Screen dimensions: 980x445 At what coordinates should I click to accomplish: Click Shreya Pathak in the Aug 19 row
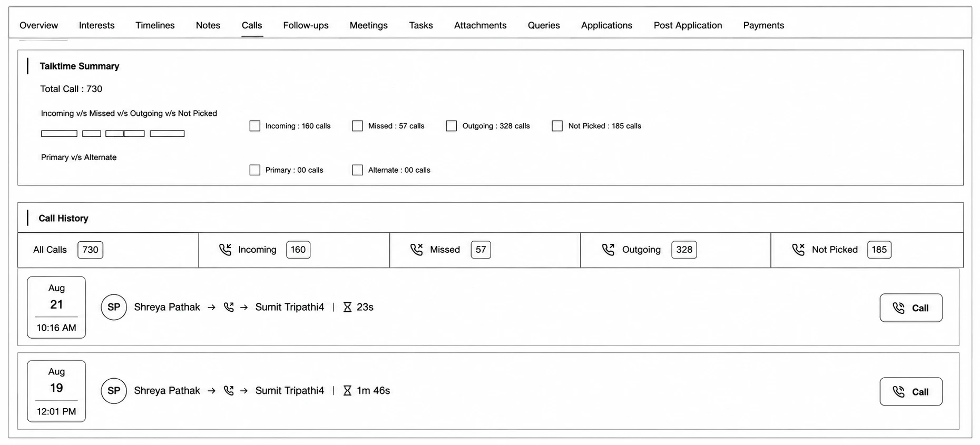167,391
